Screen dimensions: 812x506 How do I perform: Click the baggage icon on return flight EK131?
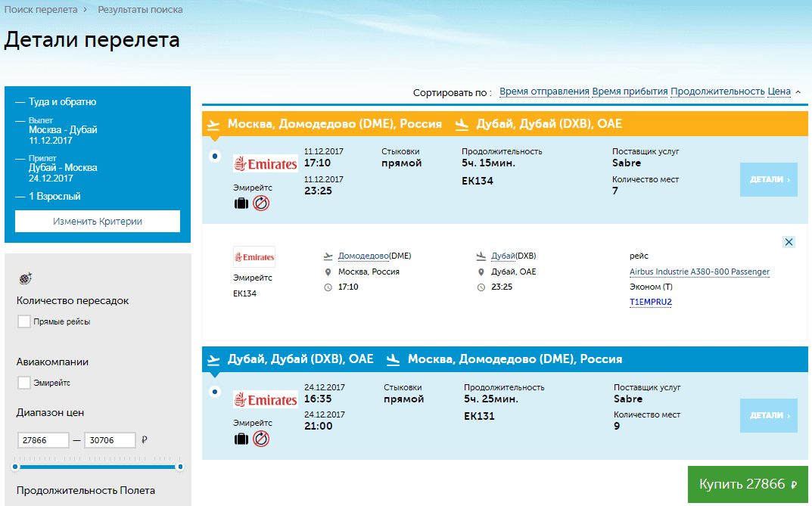tap(241, 439)
